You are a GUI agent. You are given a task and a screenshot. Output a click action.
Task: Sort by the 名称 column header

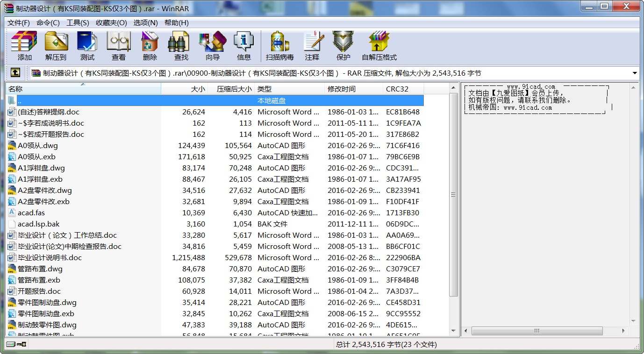[x=83, y=89]
